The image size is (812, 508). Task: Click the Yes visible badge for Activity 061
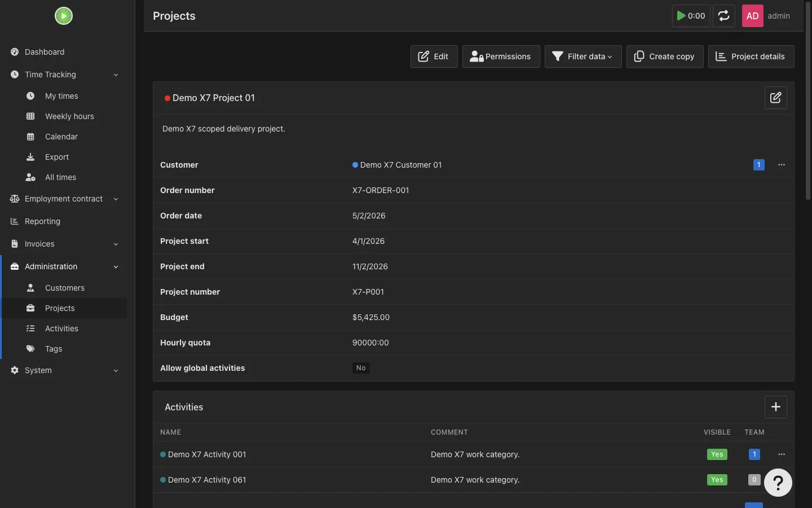coord(717,480)
